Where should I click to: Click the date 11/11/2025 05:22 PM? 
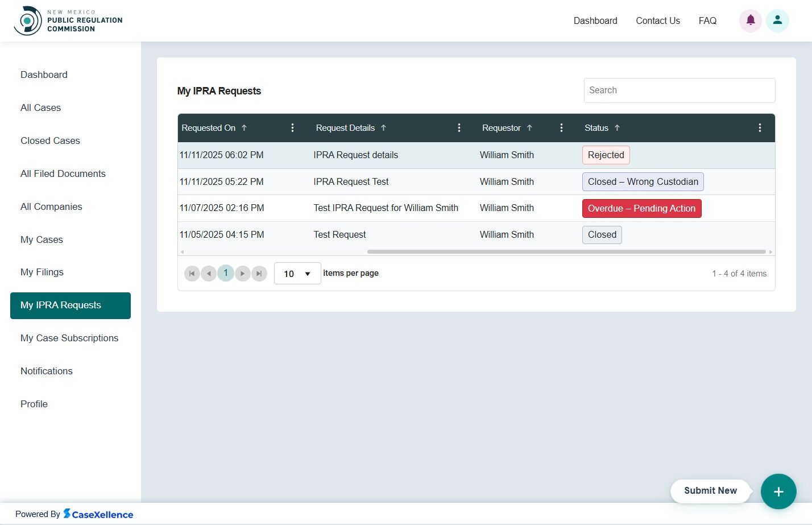point(222,181)
